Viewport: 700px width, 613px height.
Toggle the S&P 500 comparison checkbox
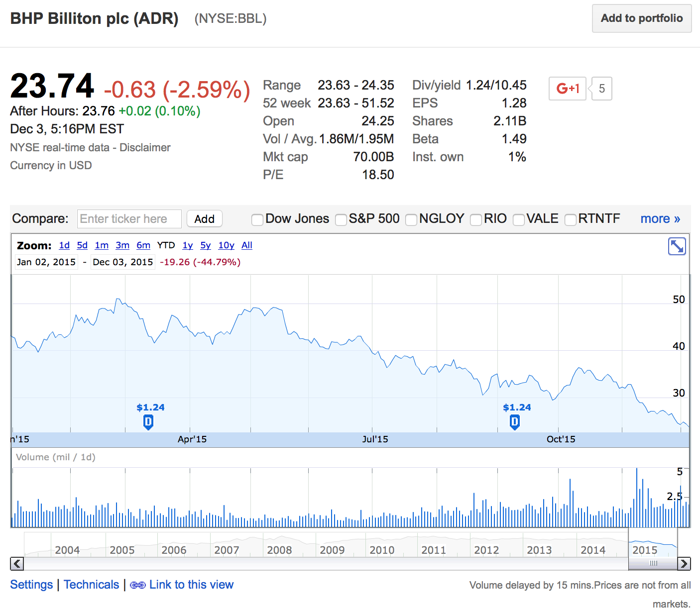[x=341, y=219]
